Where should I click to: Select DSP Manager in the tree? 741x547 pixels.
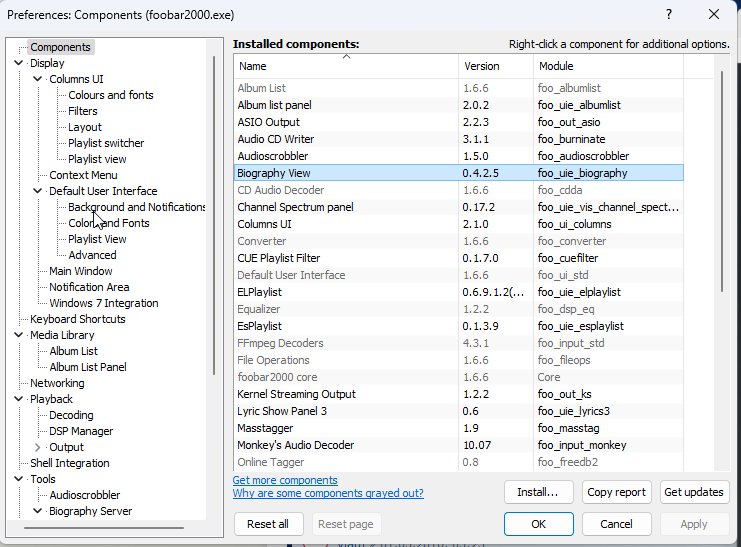[81, 431]
